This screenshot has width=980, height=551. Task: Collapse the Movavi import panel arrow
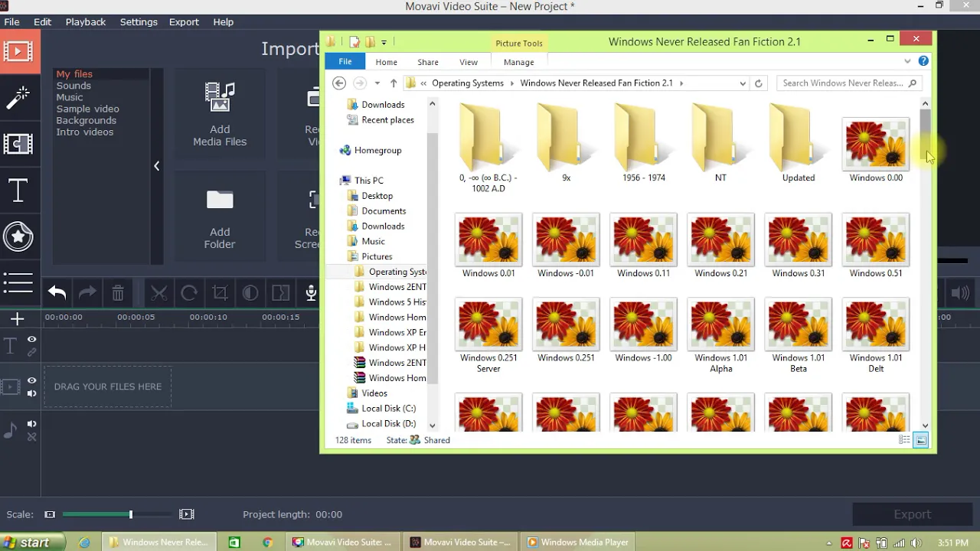point(156,166)
